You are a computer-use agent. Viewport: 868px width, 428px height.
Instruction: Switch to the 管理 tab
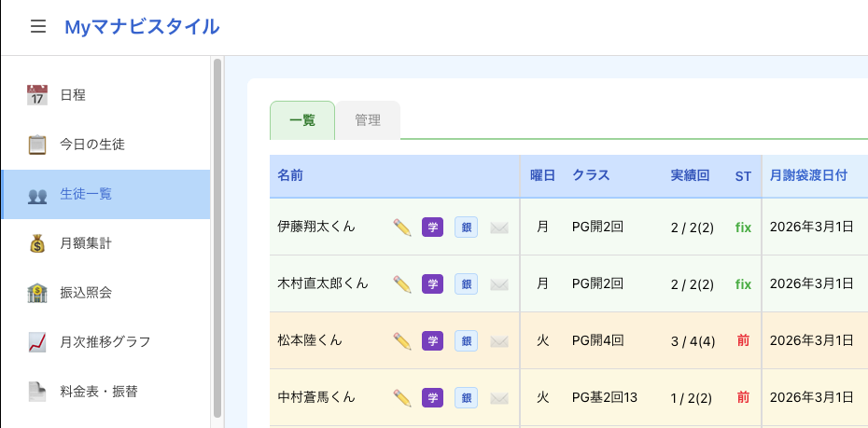[x=368, y=120]
